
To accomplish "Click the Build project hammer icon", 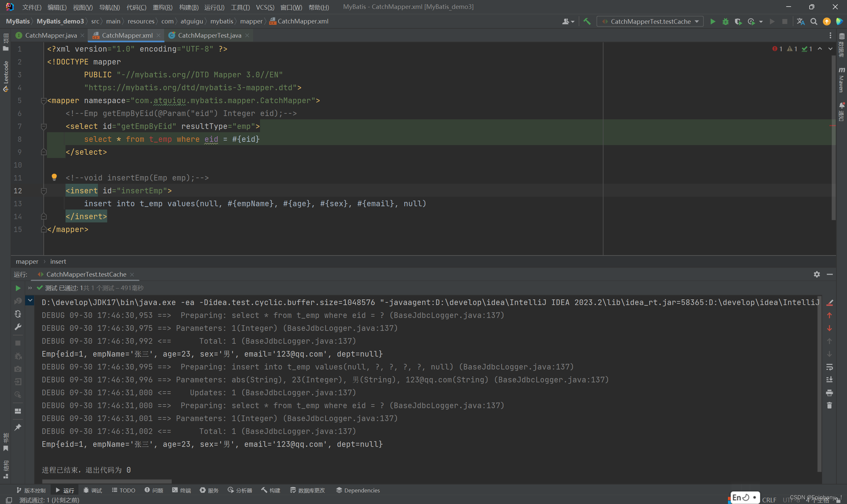I will click(x=587, y=21).
